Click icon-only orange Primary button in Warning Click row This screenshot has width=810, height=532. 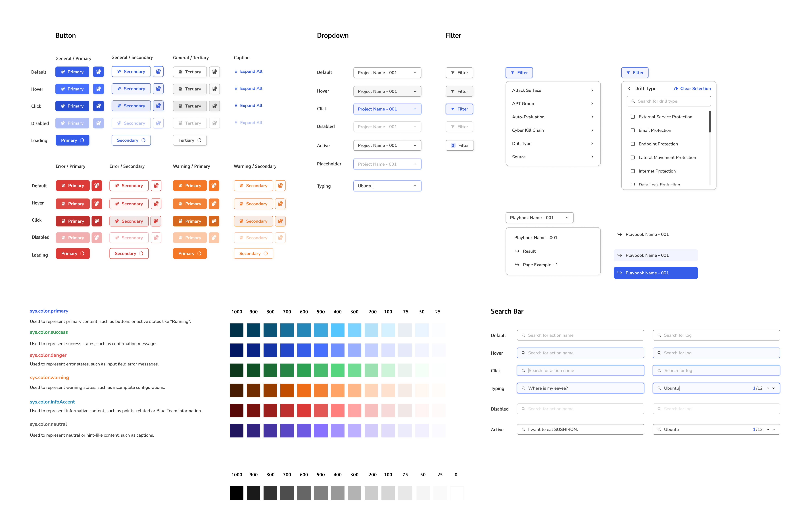[214, 221]
